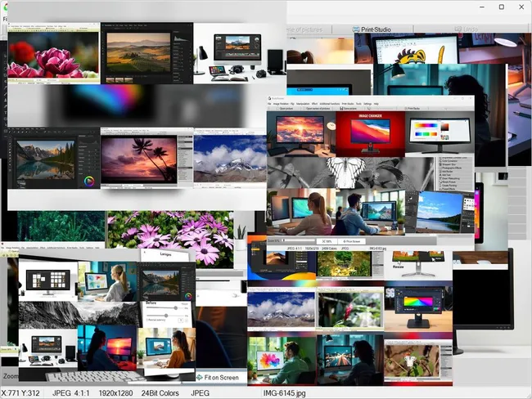Click the blonde woman with watercolor monitor
This screenshot has width=532, height=399.
[x=108, y=281]
